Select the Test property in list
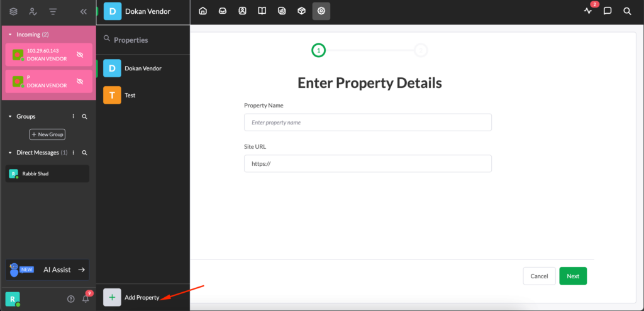The image size is (644, 311). [x=143, y=95]
